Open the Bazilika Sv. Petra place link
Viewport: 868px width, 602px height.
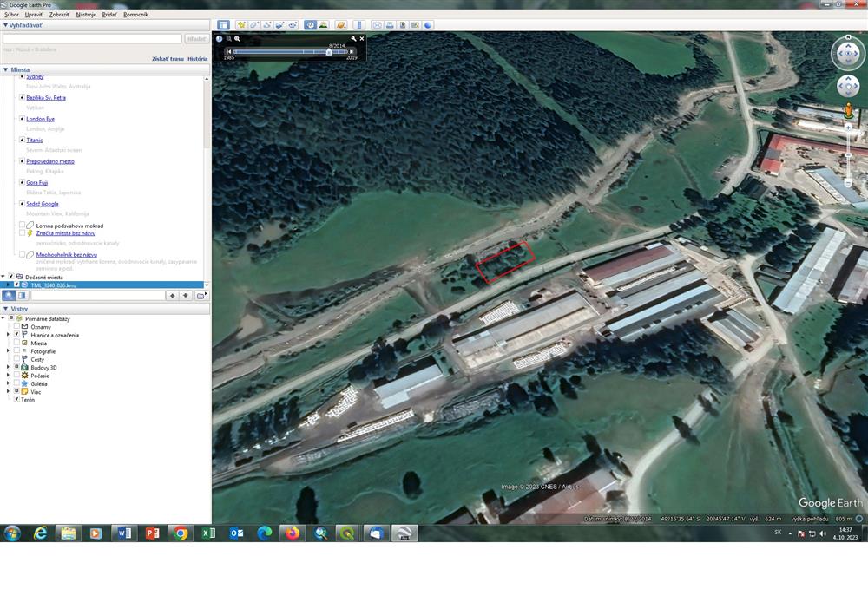46,97
